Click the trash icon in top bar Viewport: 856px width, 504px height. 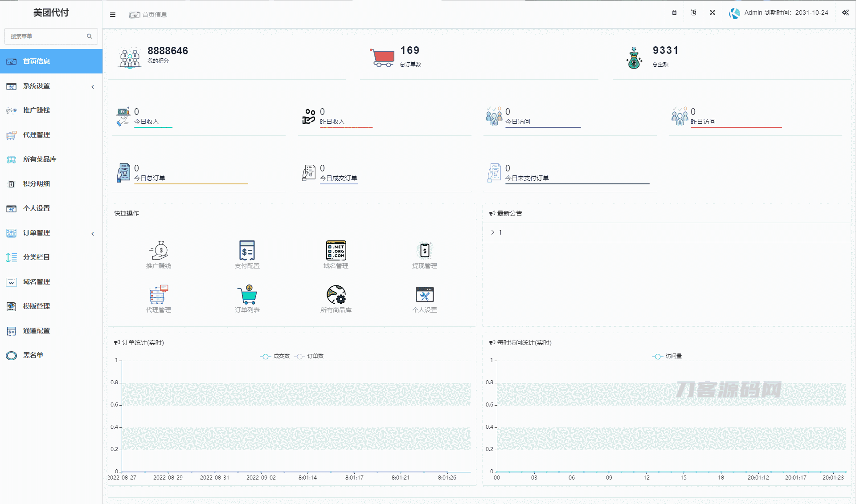tap(674, 12)
